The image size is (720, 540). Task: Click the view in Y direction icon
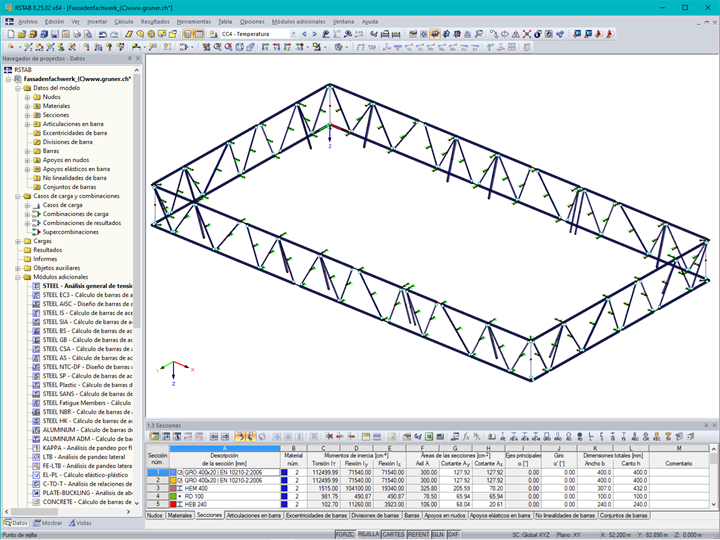pyautogui.click(x=276, y=47)
